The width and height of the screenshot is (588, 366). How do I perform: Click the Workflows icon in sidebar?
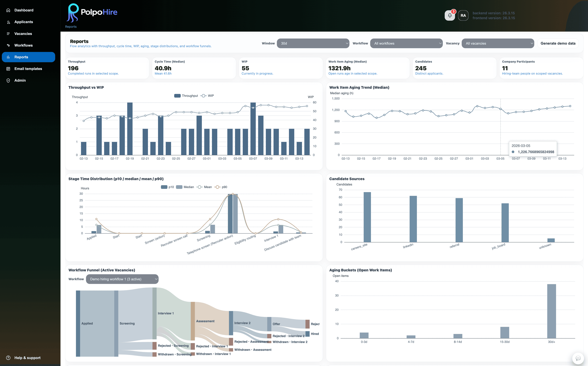tap(8, 45)
